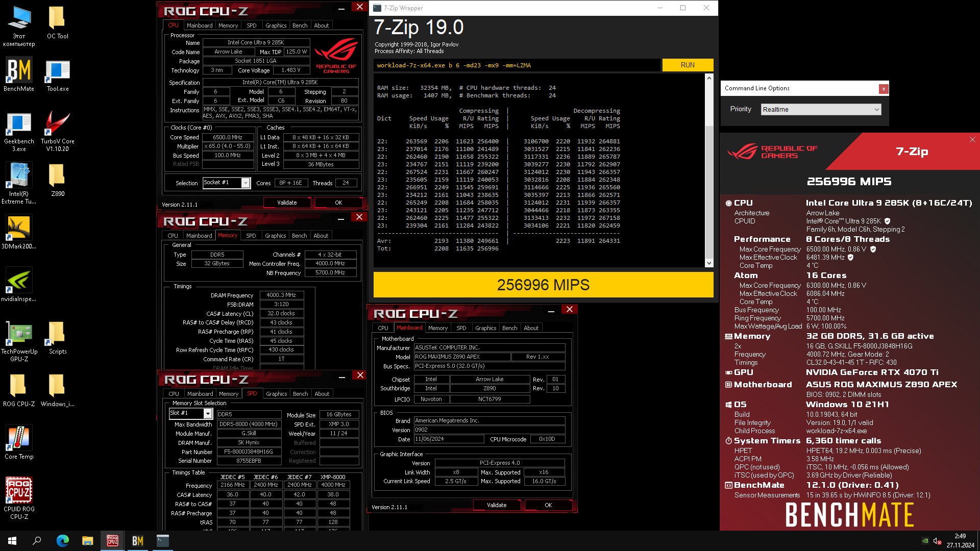Click the Core Voltage value 1.483 V
Screen dimensions: 980x551
tap(290, 70)
